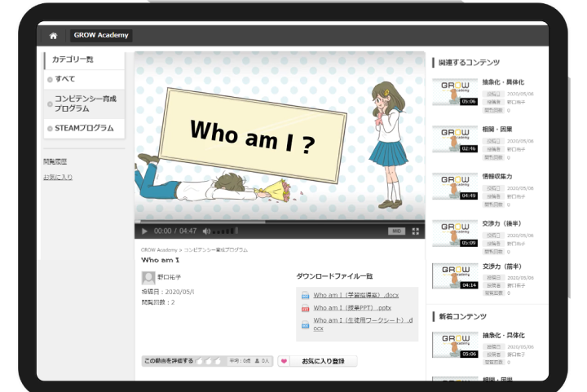The image size is (587, 392).
Task: Rate video with second thumbs-up icon
Action: [208, 361]
